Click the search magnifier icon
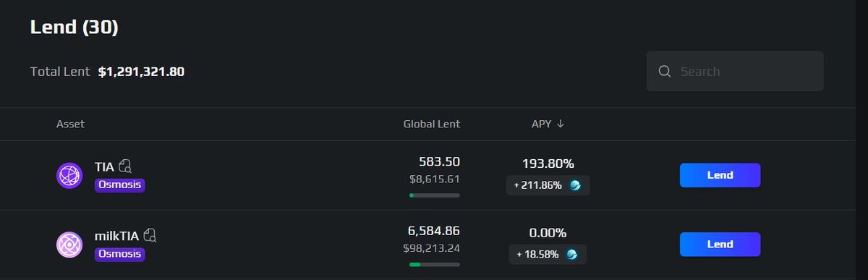 point(665,71)
